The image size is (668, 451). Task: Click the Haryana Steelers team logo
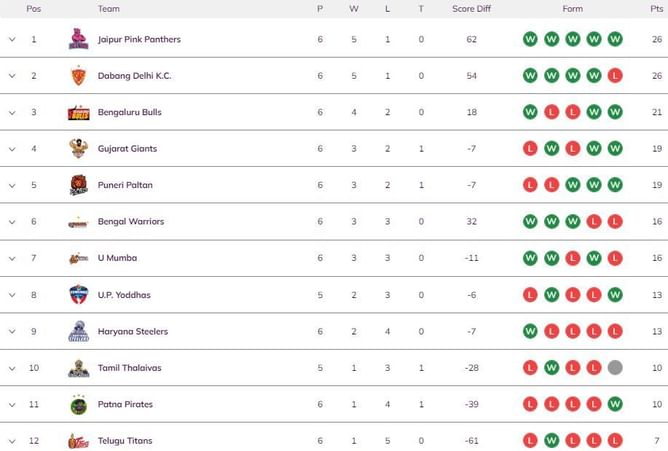78,332
